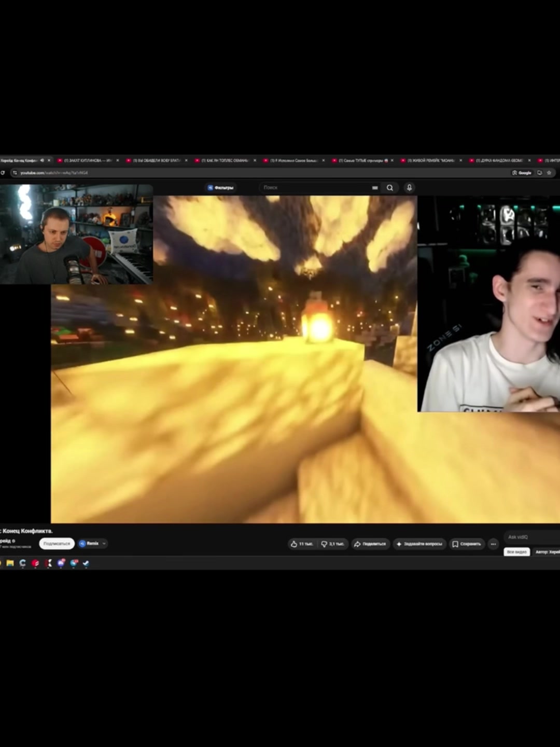The width and height of the screenshot is (560, 747).
Task: Click the Remix button under the video
Action: click(x=89, y=544)
